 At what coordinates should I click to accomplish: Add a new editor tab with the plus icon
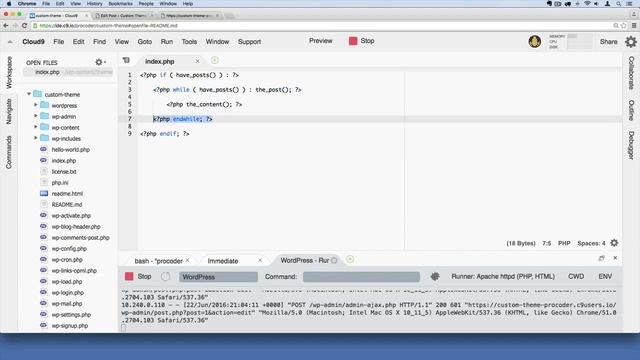point(215,60)
